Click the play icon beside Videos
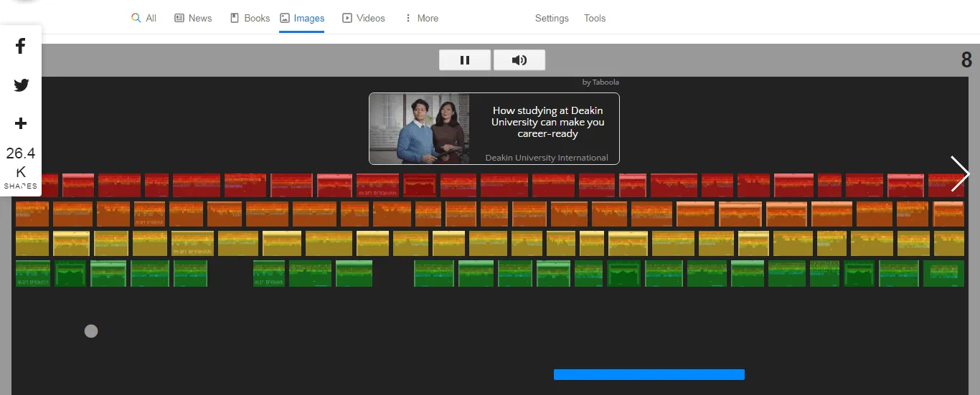This screenshot has height=395, width=980. [347, 18]
